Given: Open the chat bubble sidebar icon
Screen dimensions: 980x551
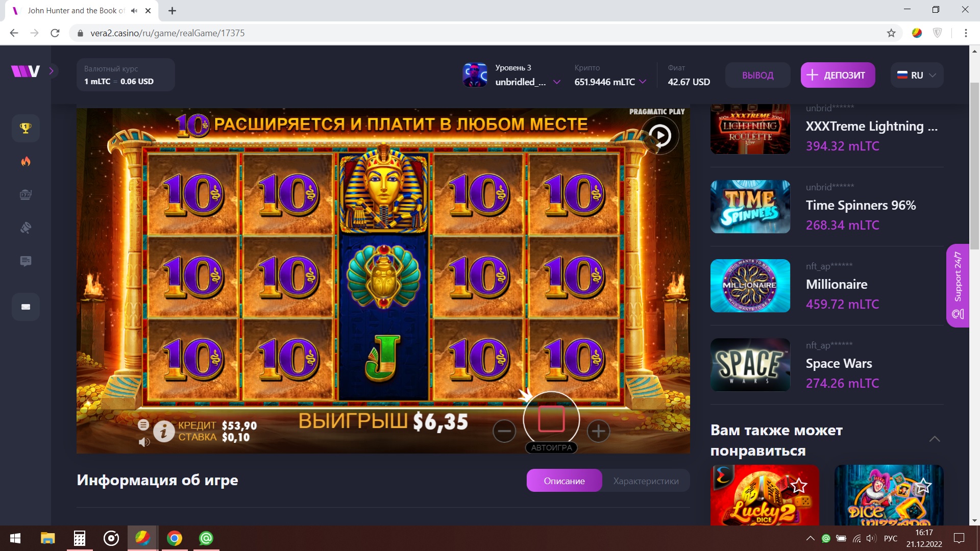Looking at the screenshot, I should 26,261.
